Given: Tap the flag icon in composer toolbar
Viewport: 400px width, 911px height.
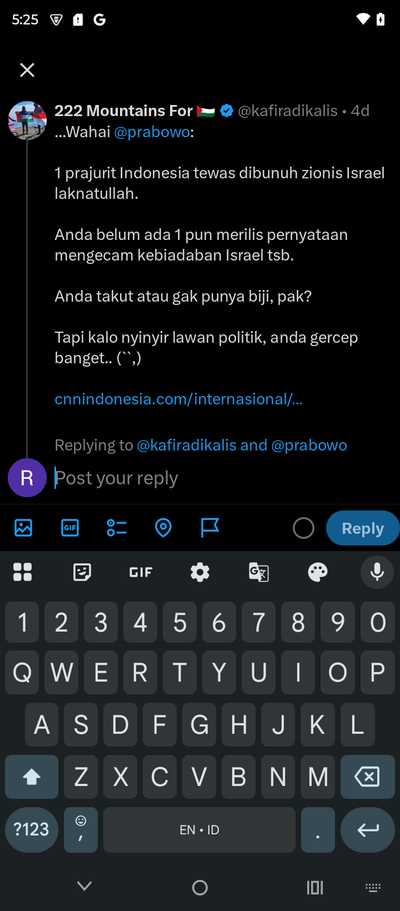Looking at the screenshot, I should 209,528.
